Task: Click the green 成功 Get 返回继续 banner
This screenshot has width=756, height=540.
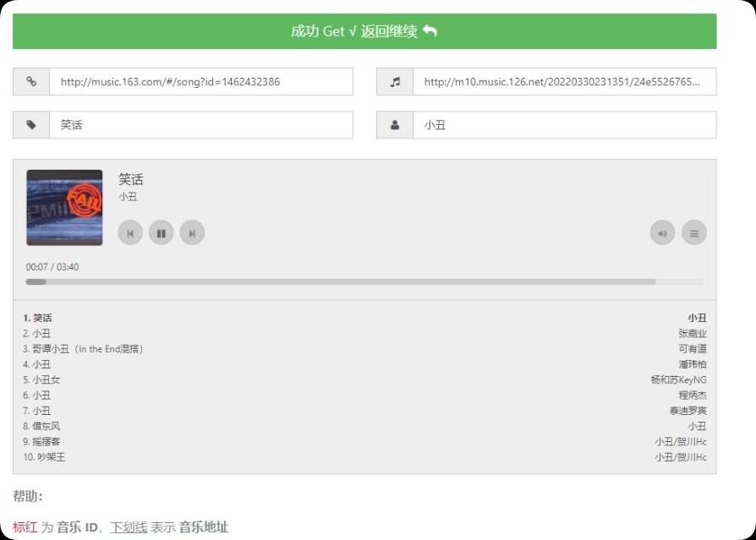Action: click(378, 30)
